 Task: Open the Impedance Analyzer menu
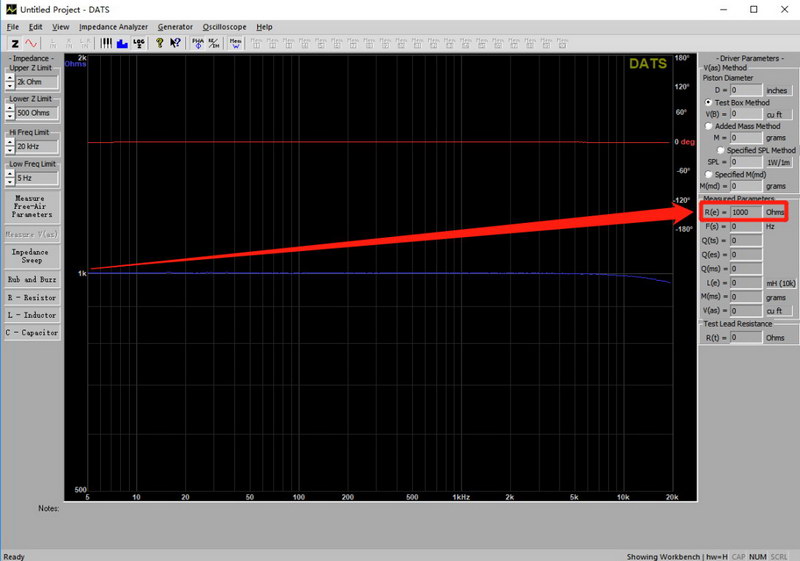113,27
